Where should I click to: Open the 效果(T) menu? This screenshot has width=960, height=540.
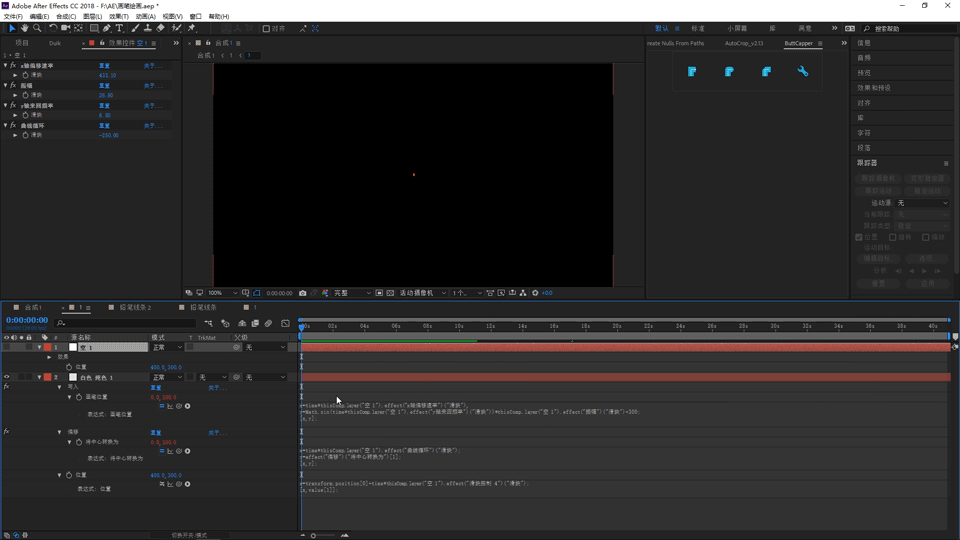pyautogui.click(x=119, y=17)
